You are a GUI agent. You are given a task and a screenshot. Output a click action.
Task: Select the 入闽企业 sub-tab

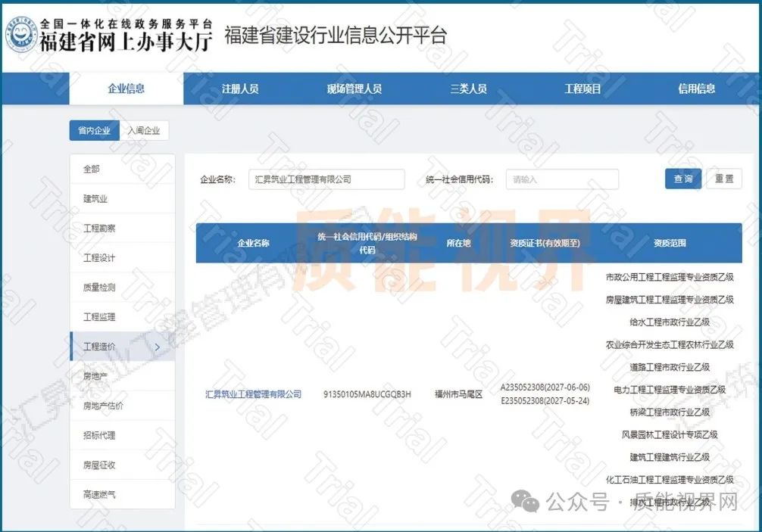point(144,131)
